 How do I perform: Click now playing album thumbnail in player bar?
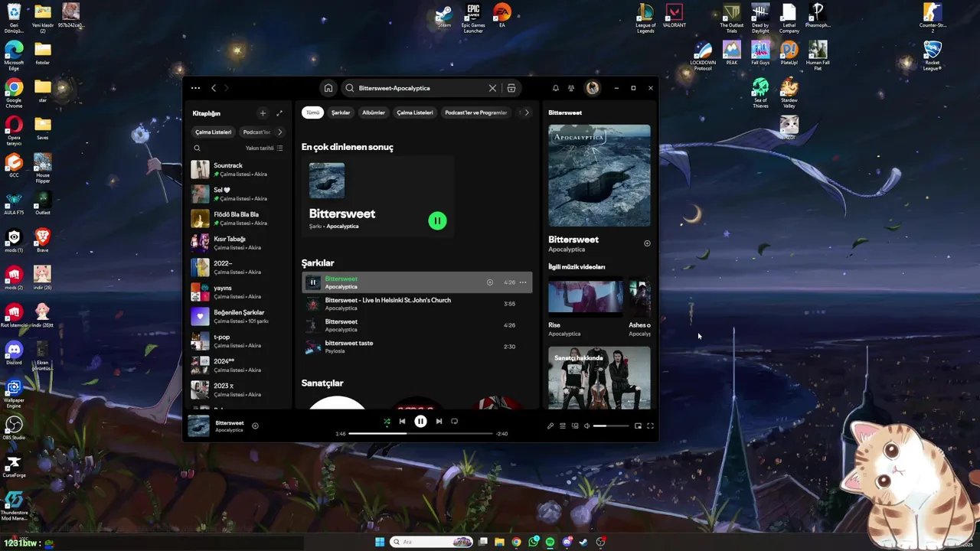[x=199, y=426]
